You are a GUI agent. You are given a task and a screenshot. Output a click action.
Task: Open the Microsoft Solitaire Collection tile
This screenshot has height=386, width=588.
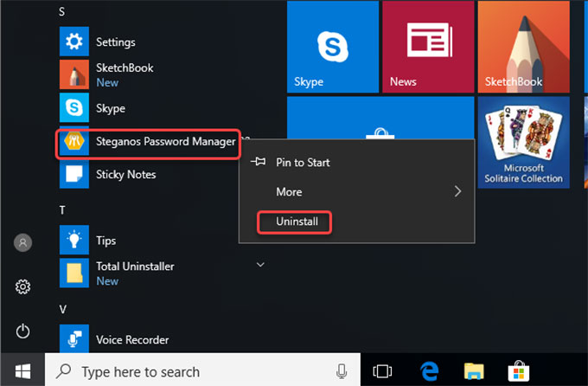pyautogui.click(x=523, y=142)
